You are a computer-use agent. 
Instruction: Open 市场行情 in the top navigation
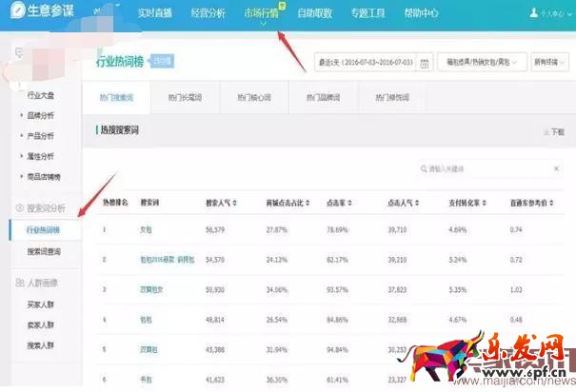pyautogui.click(x=261, y=13)
